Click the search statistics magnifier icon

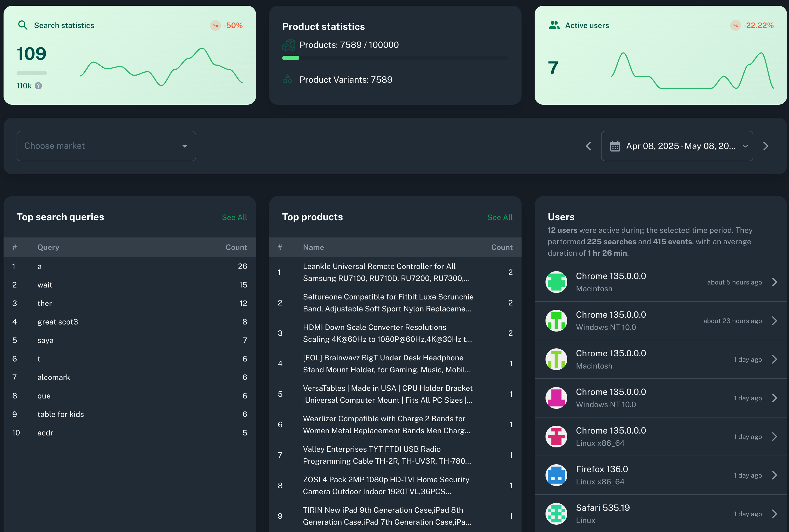23,25
